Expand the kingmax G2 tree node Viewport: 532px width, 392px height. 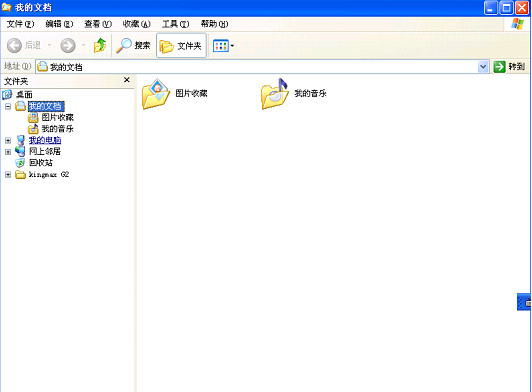(x=8, y=175)
